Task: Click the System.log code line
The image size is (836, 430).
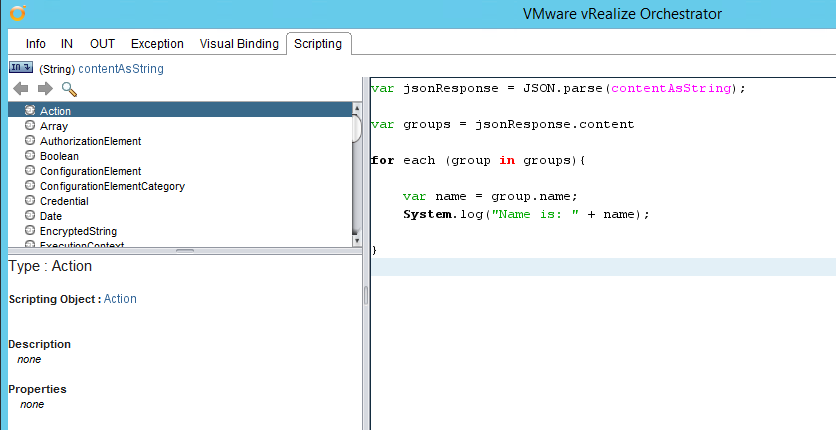Action: 527,214
